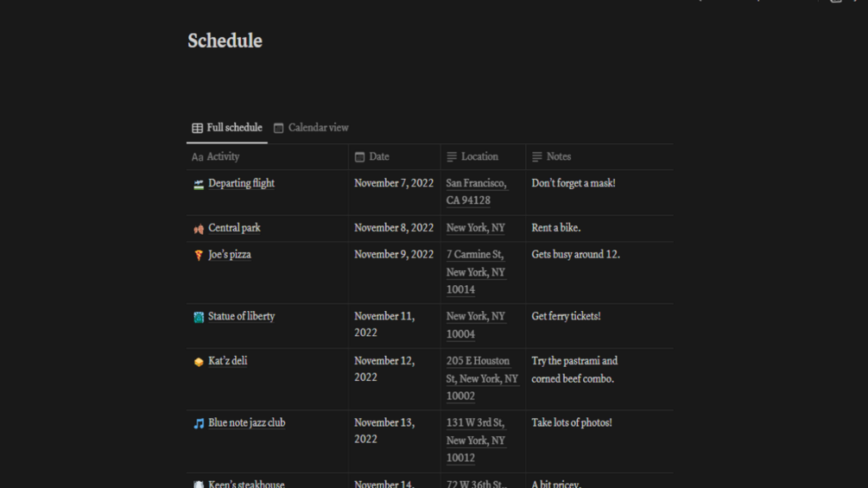Image resolution: width=868 pixels, height=488 pixels.
Task: Open the Joe's pizza page
Action: pyautogui.click(x=230, y=255)
